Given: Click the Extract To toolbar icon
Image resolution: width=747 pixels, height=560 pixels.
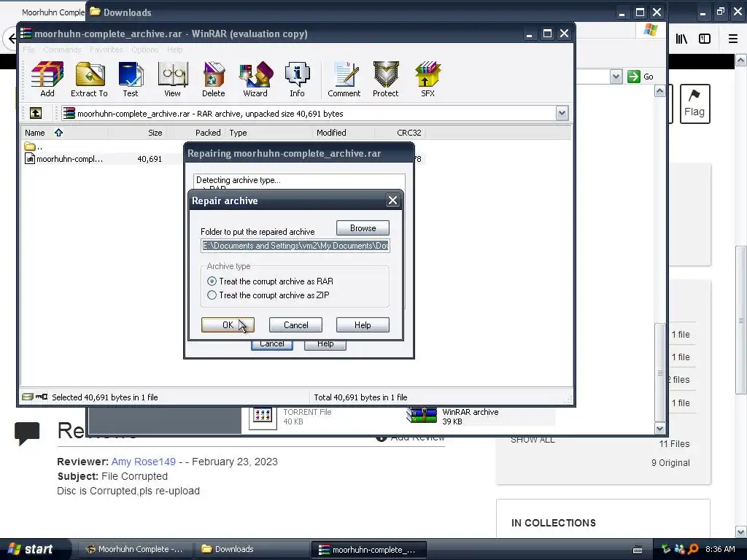Looking at the screenshot, I should pos(89,79).
